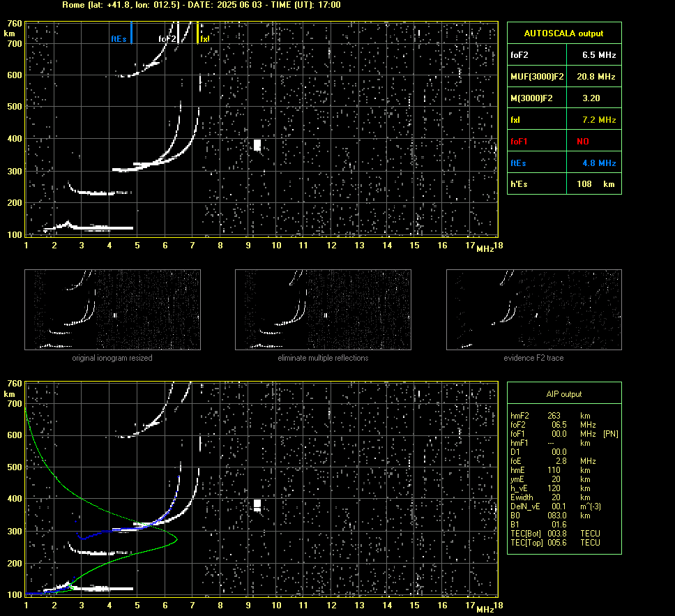Click the green electron density profile peak
The width and height of the screenshot is (675, 616).
coord(176,539)
